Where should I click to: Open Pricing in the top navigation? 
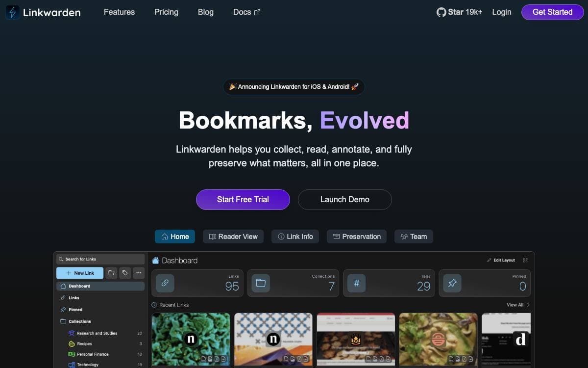(x=166, y=12)
